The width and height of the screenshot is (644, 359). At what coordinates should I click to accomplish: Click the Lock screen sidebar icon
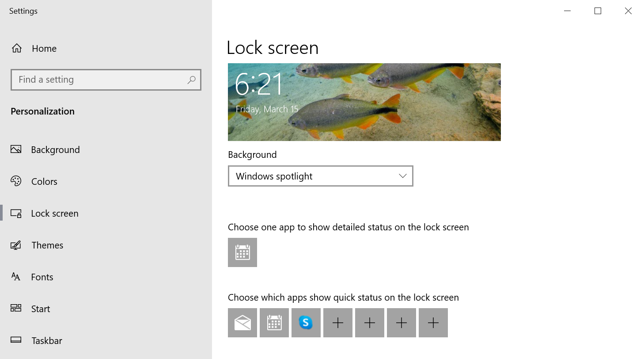pyautogui.click(x=16, y=213)
